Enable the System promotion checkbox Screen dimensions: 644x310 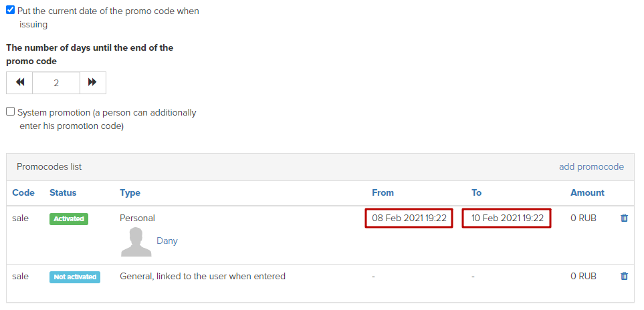[10, 112]
